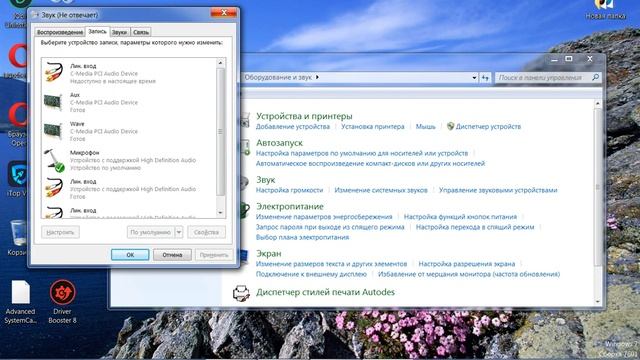This screenshot has height=360, width=640.
Task: Open the Добавление устройства link
Action: (x=293, y=127)
